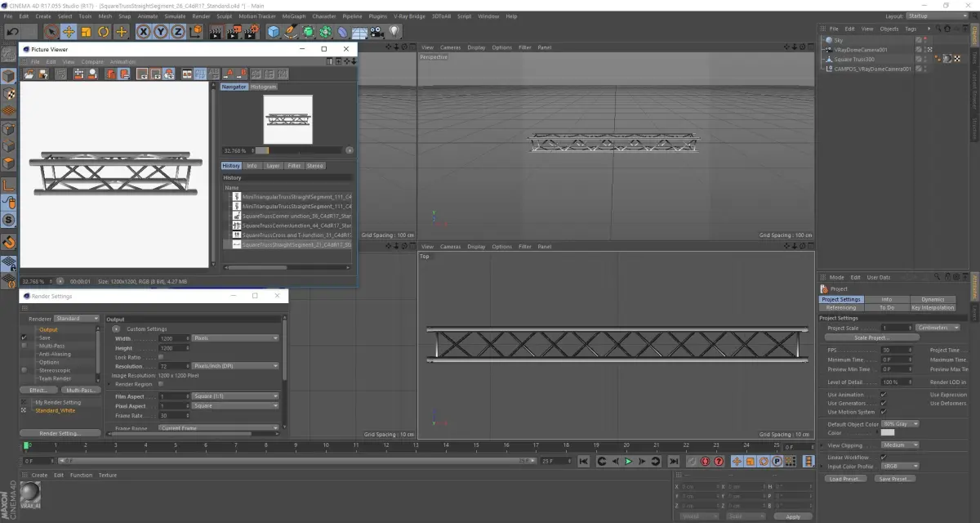Select the Live Selection arrow tool
The height and width of the screenshot is (523, 980).
click(51, 31)
